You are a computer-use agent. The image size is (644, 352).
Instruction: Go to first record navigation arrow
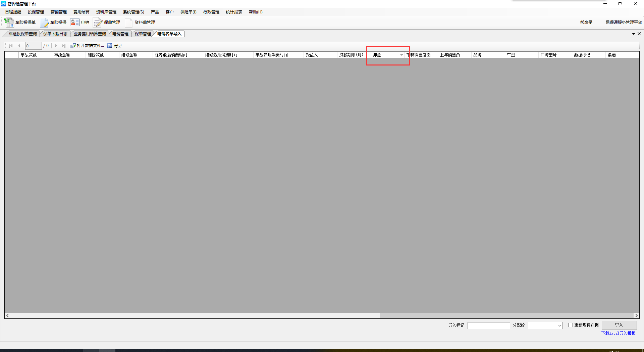click(x=11, y=46)
